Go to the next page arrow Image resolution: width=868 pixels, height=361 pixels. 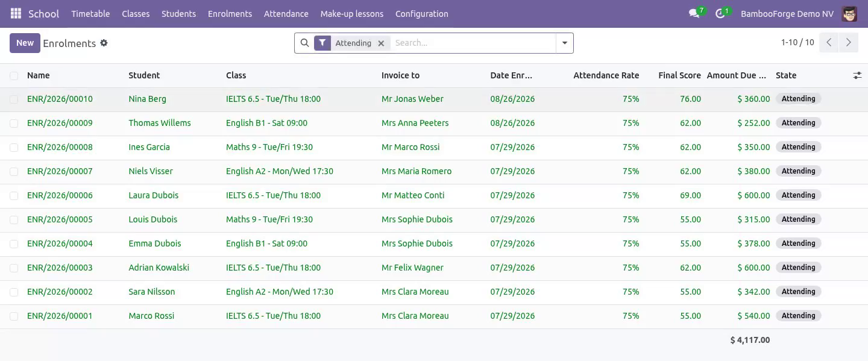(x=848, y=43)
